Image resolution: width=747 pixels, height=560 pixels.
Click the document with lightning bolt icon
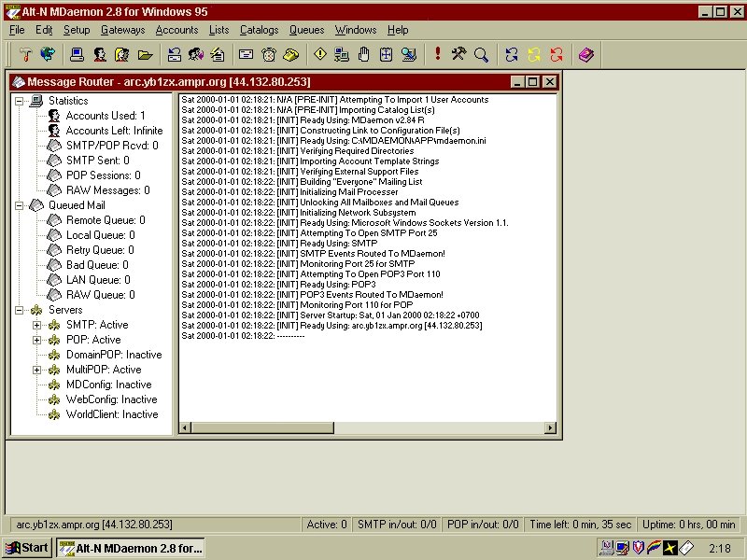pos(218,55)
